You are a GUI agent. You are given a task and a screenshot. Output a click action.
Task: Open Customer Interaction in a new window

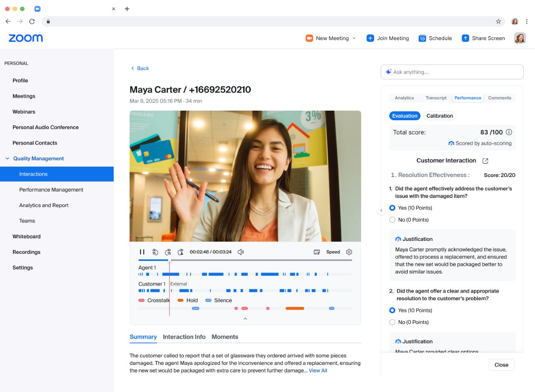point(485,160)
